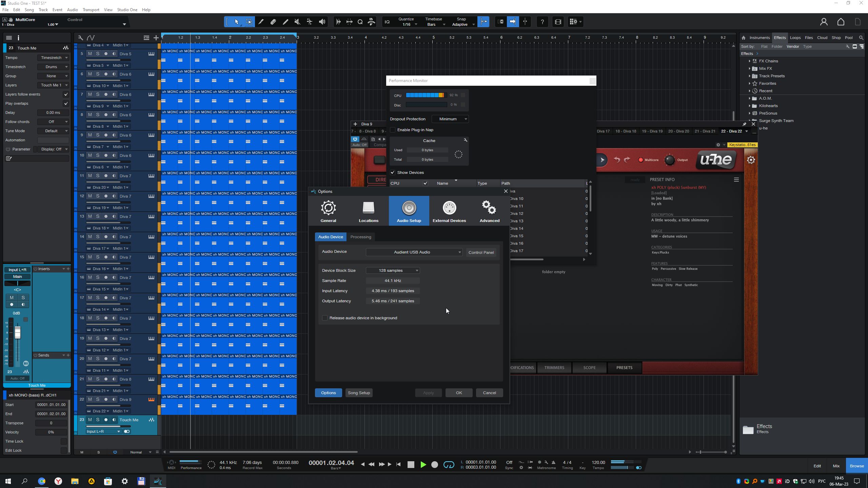This screenshot has width=868, height=488.
Task: Click the Record button in transport
Action: pyautogui.click(x=434, y=465)
